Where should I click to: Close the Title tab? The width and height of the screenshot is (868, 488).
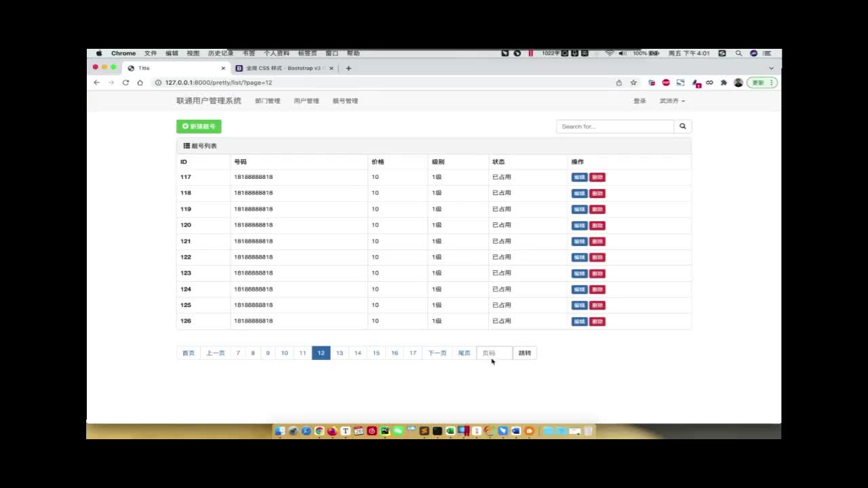pos(223,68)
